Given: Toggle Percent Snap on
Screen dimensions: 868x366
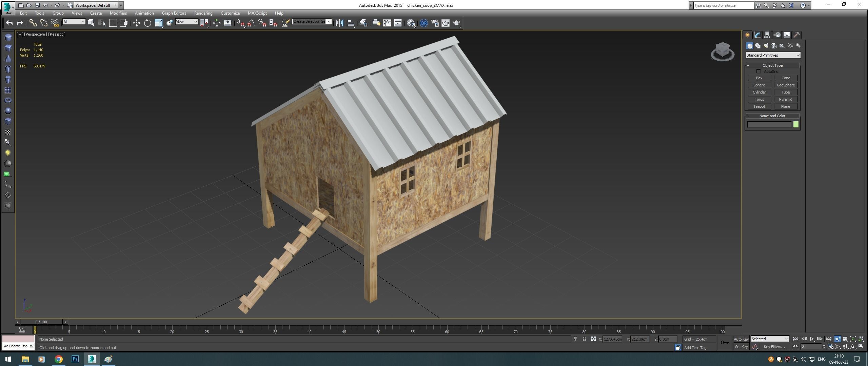Looking at the screenshot, I should (x=262, y=23).
